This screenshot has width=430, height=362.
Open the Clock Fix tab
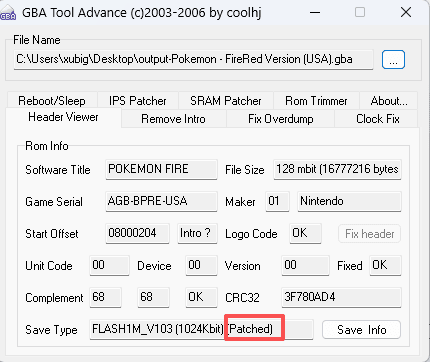coord(377,119)
